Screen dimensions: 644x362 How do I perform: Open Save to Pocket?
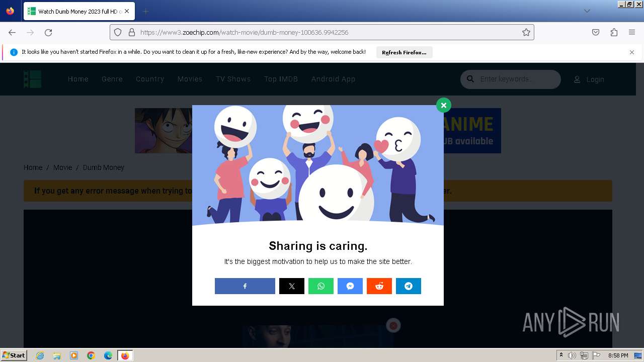point(596,32)
